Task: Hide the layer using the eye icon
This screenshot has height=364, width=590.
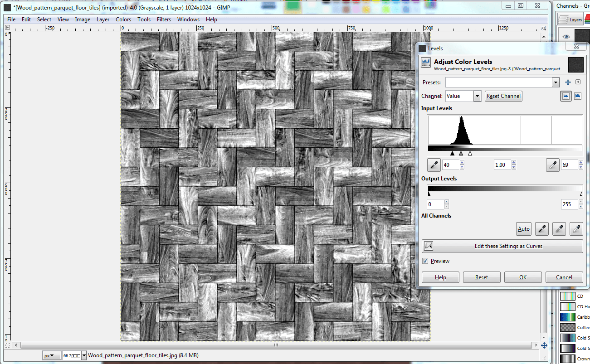Action: point(566,37)
